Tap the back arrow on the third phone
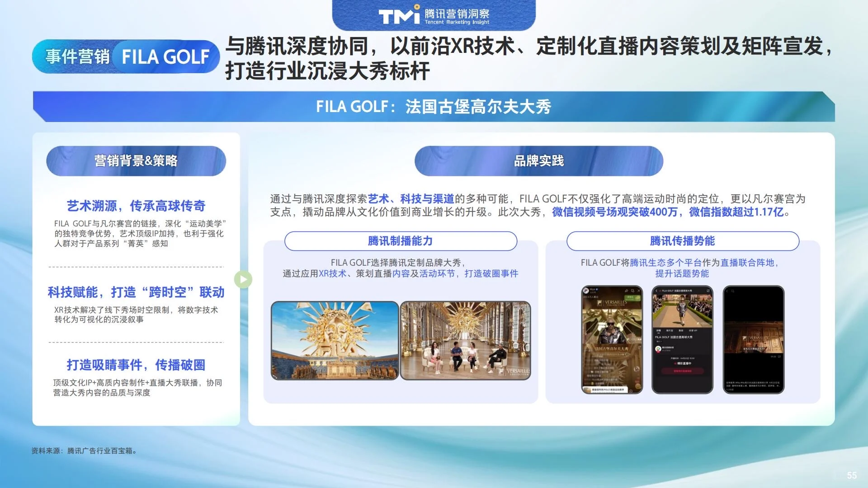The height and width of the screenshot is (488, 868). pyautogui.click(x=727, y=291)
